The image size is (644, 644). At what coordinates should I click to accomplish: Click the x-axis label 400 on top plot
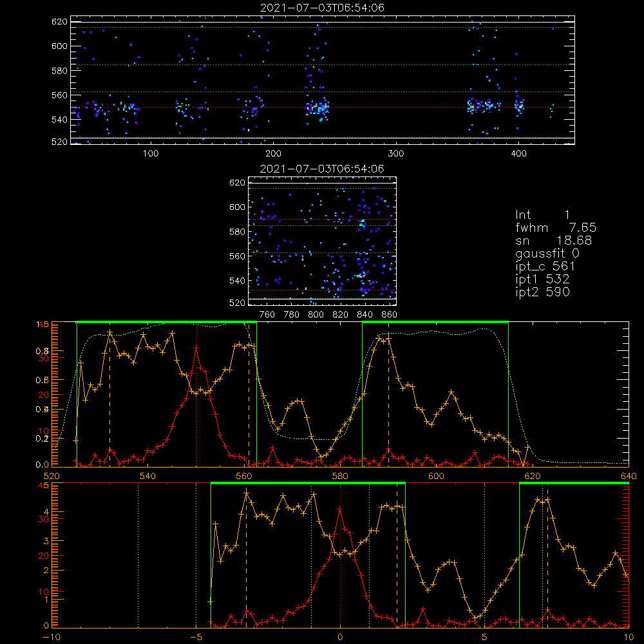click(518, 154)
